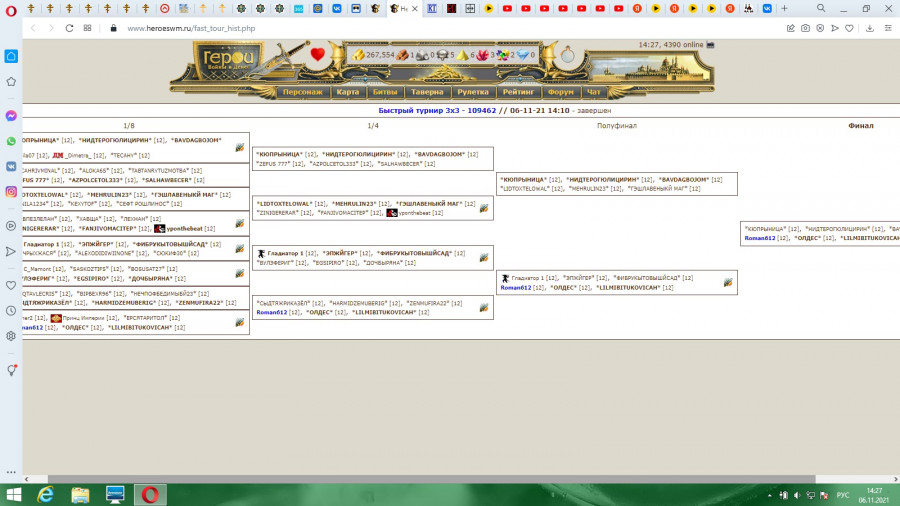
Task: Open the Карта menu item
Action: [x=347, y=92]
